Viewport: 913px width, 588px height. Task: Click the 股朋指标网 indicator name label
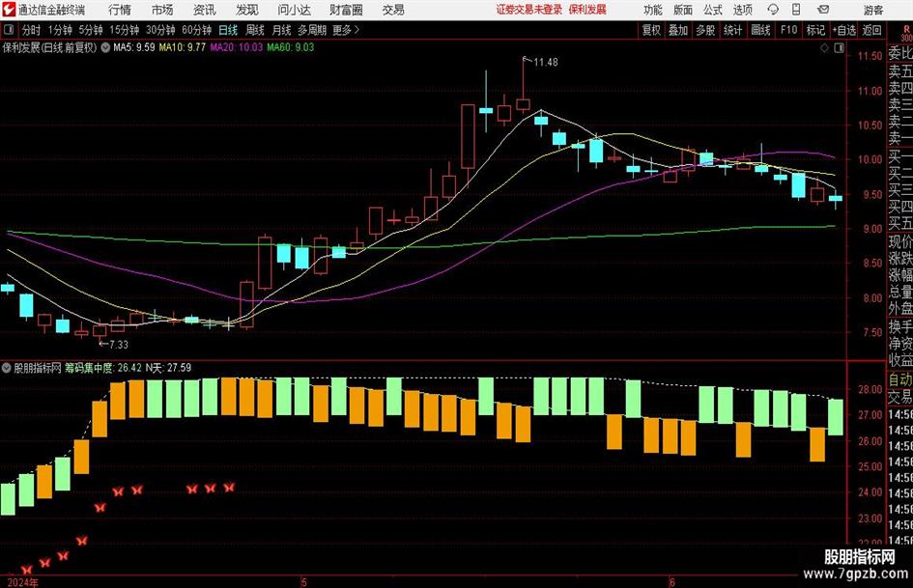tap(38, 368)
